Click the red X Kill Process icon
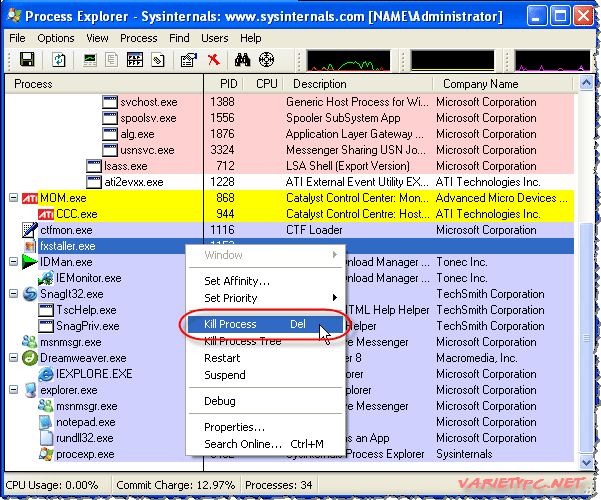Viewport: 601px width, 500px height. tap(213, 60)
